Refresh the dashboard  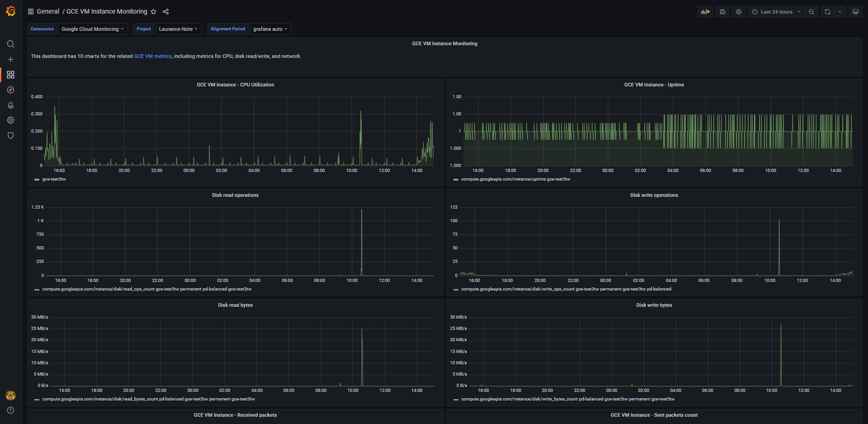point(827,12)
